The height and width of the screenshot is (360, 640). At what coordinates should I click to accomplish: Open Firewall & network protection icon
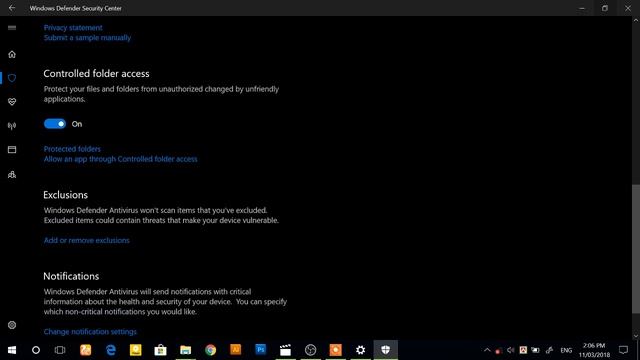(x=12, y=126)
